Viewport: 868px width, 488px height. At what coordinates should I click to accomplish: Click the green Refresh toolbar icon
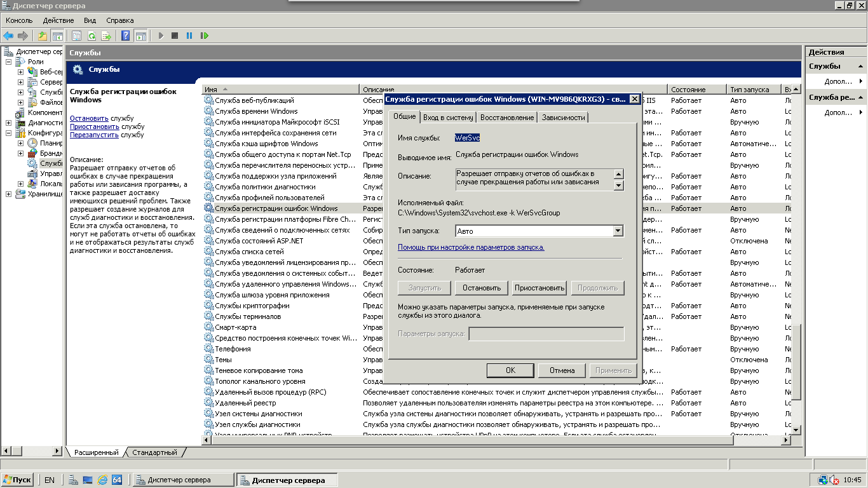pos(92,36)
